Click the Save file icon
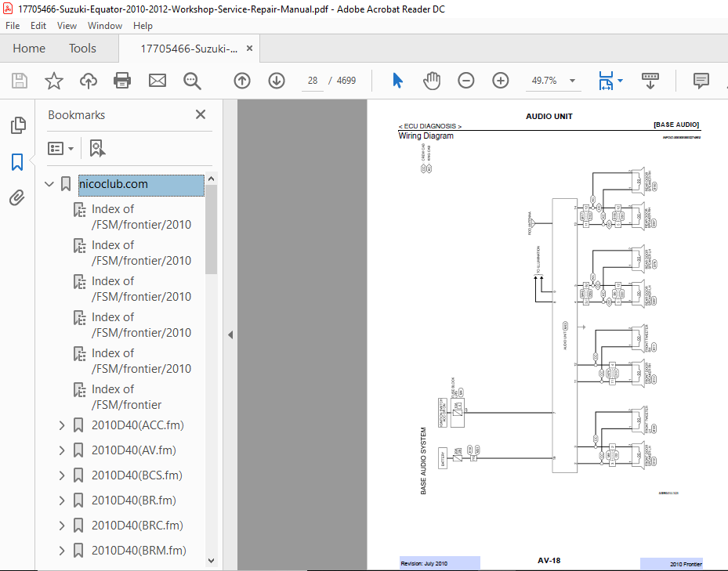Viewport: 728px width, 571px height. 19,81
